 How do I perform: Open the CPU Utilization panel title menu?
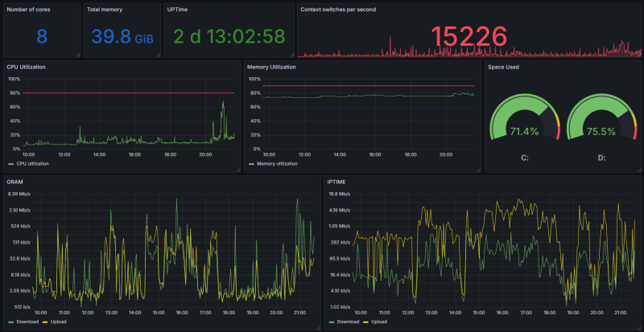click(x=27, y=67)
